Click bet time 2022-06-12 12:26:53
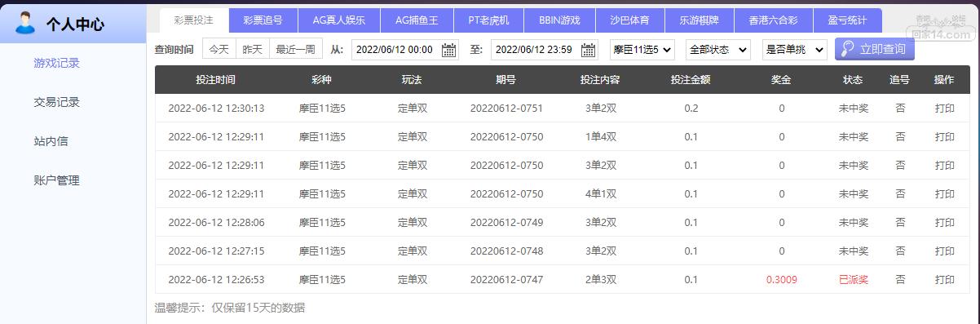The image size is (980, 324). tap(216, 279)
